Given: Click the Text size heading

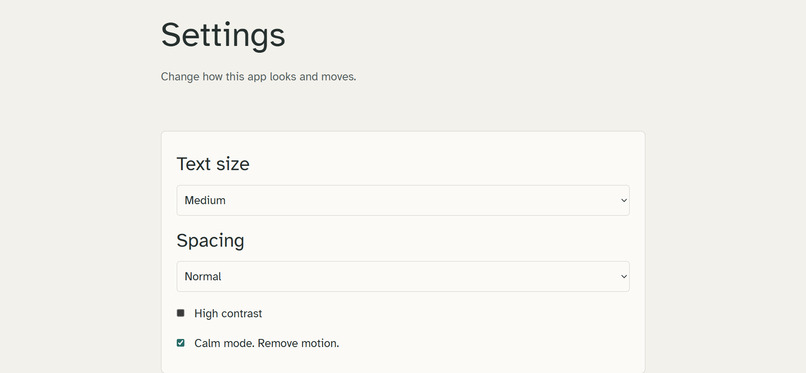Looking at the screenshot, I should [x=213, y=164].
